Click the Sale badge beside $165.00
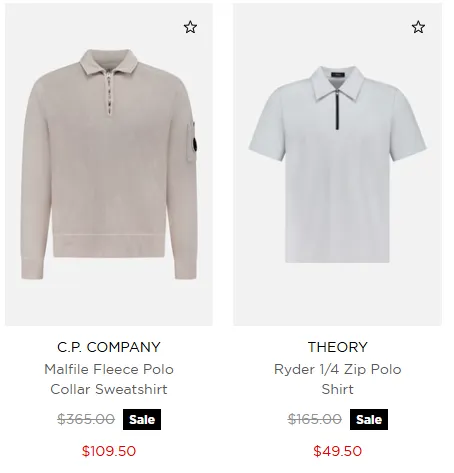This screenshot has height=473, width=454. point(369,419)
